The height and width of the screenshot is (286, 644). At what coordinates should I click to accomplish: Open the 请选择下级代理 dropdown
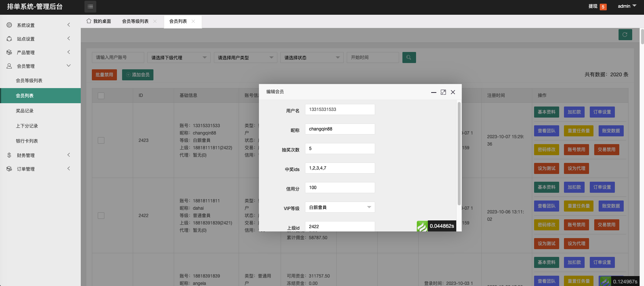(179, 57)
